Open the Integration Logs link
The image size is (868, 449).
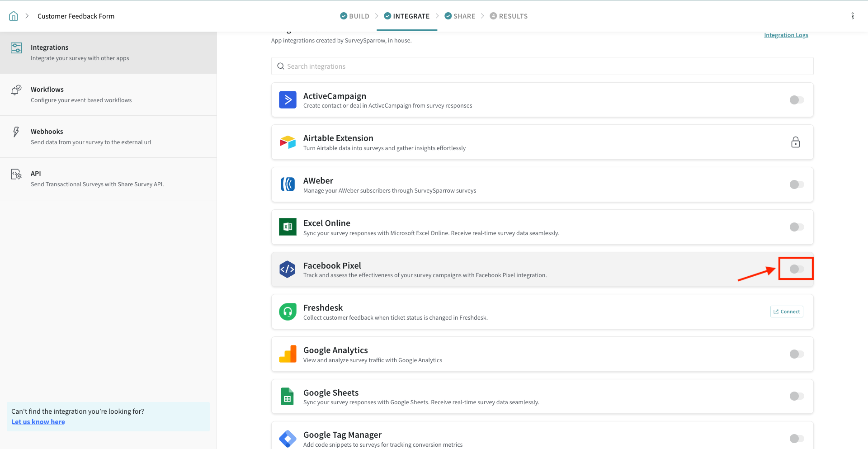(786, 35)
